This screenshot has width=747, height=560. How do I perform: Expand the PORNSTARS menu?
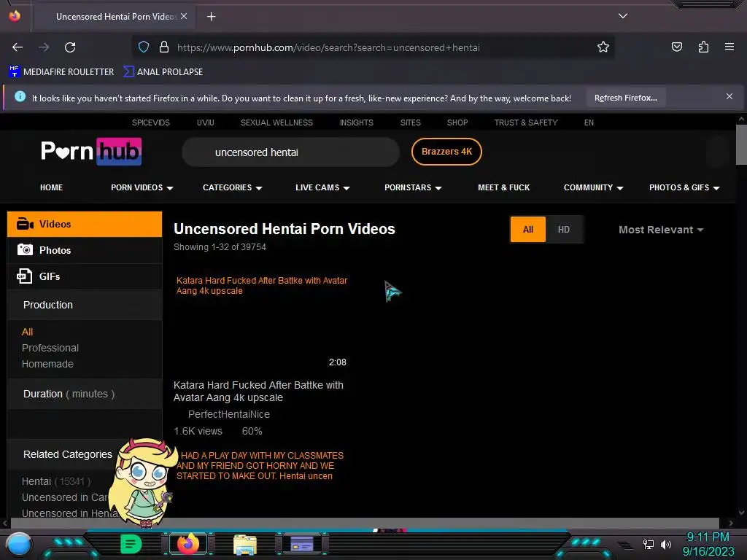pos(413,187)
